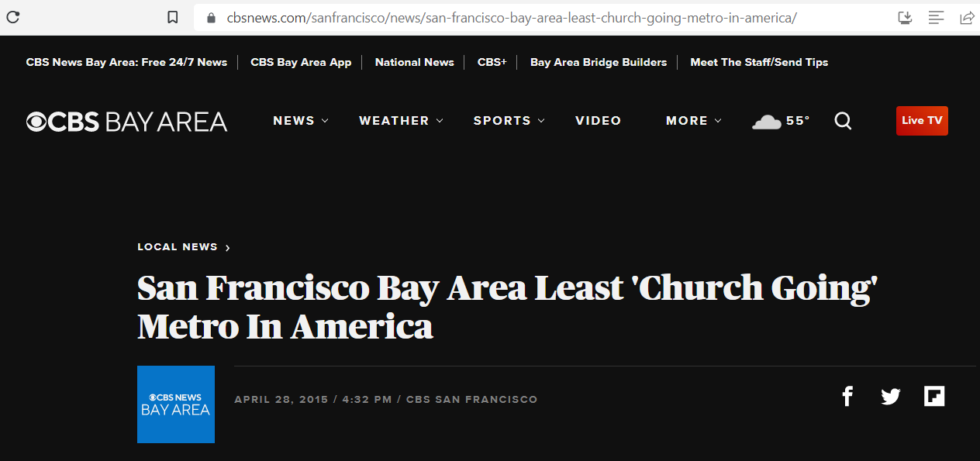Click the 55° temperature reading
Image resolution: width=980 pixels, height=461 pixels.
coord(798,121)
